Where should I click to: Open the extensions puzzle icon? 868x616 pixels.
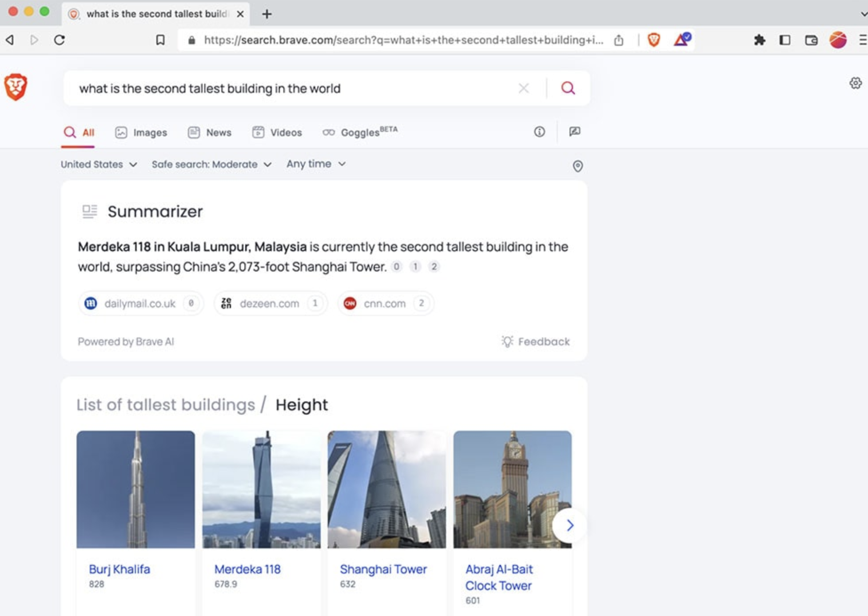coord(759,40)
